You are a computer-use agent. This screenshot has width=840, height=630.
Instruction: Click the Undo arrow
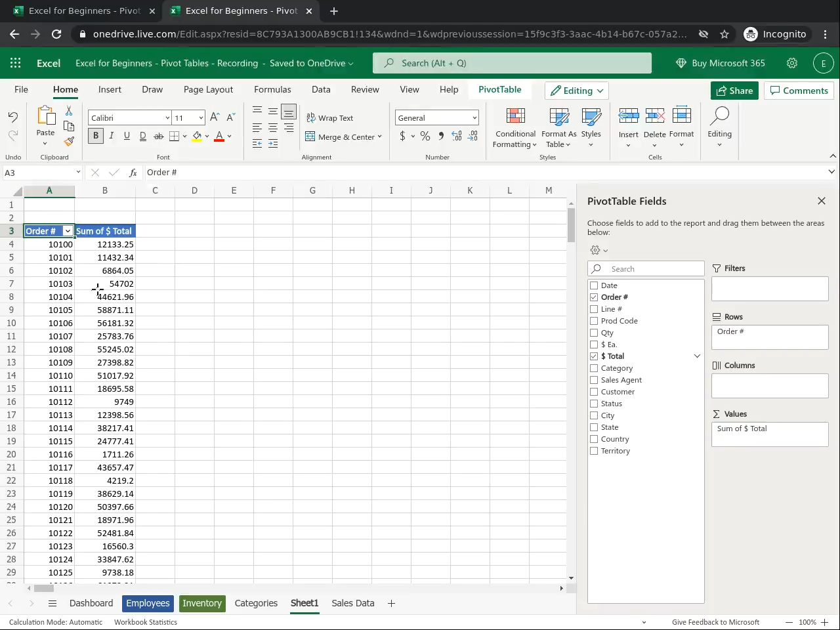(13, 117)
